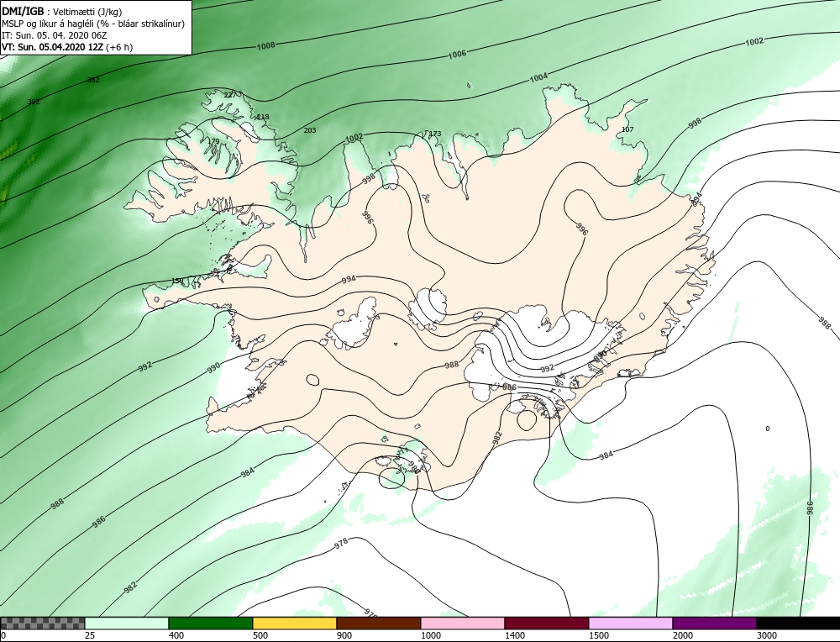This screenshot has width=840, height=642.
Task: Click the pink 1000–1400 legend swatch
Action: (463, 624)
